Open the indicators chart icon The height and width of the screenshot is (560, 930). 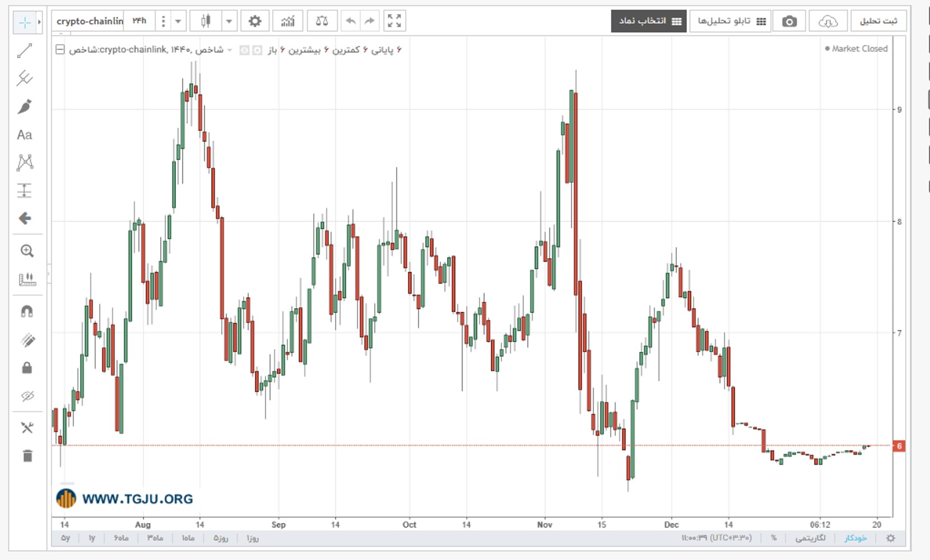(287, 21)
